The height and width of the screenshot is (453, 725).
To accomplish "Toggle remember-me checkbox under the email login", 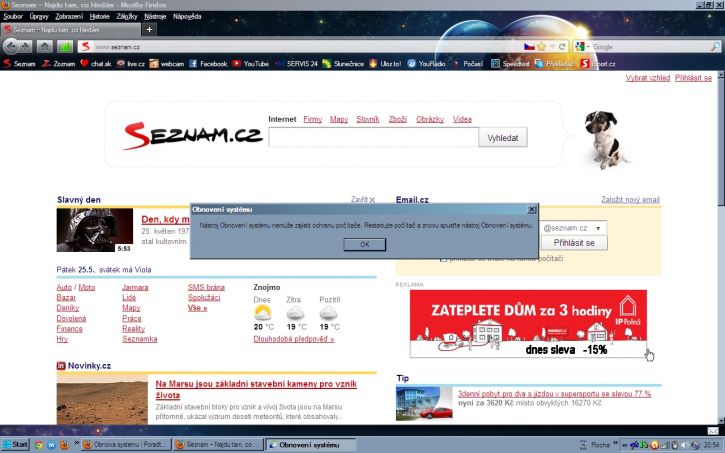I will pos(443,259).
